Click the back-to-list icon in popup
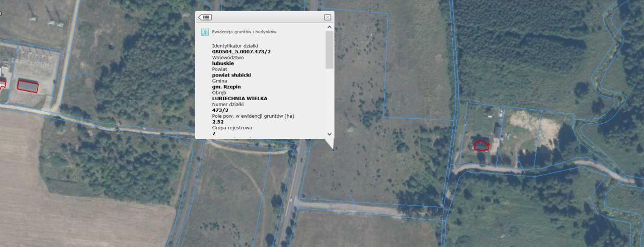644x247 pixels. pyautogui.click(x=205, y=17)
